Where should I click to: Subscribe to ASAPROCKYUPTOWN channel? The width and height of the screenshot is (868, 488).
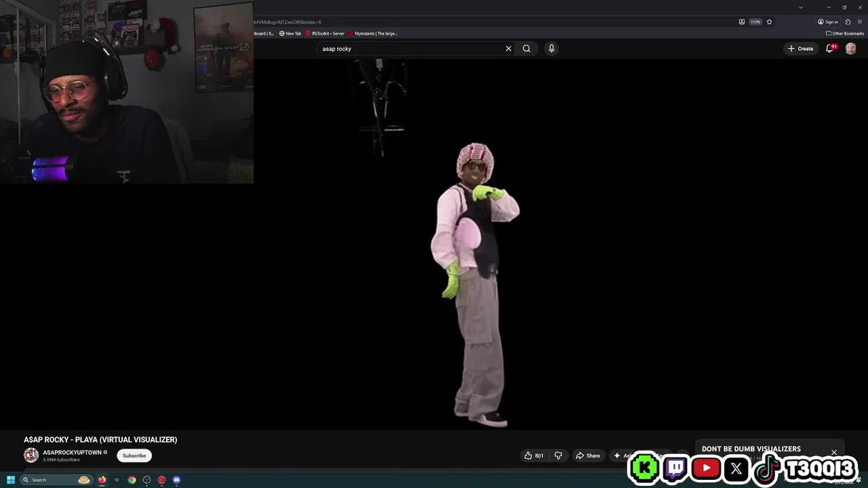coord(134,455)
